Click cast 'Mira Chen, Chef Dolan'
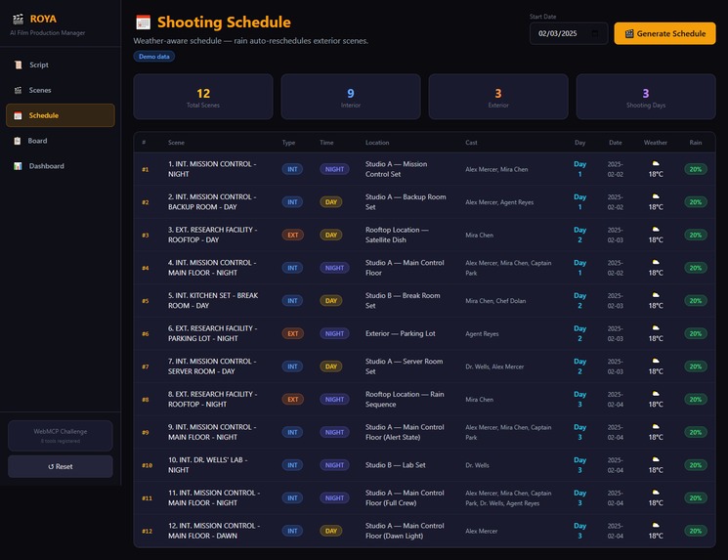The width and height of the screenshot is (728, 560). (x=495, y=301)
